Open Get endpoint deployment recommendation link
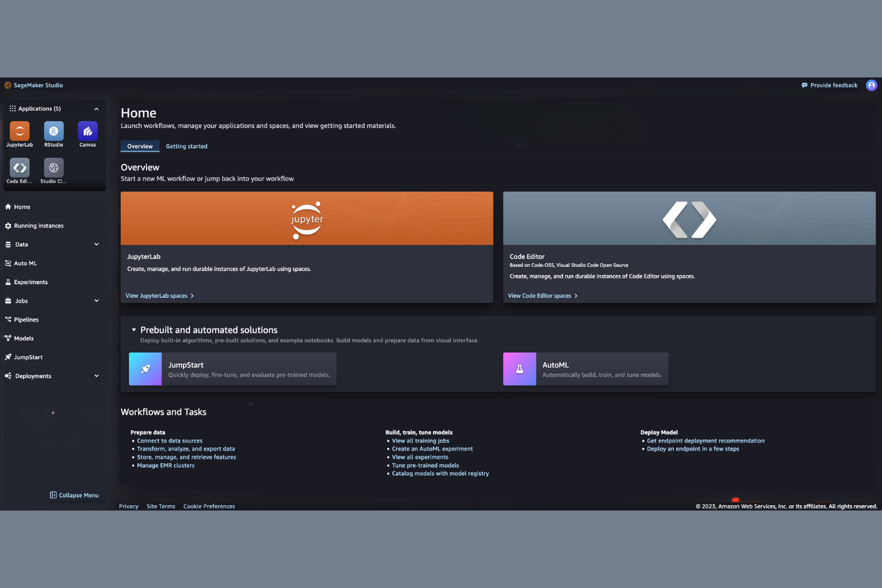882x588 pixels. pyautogui.click(x=706, y=441)
